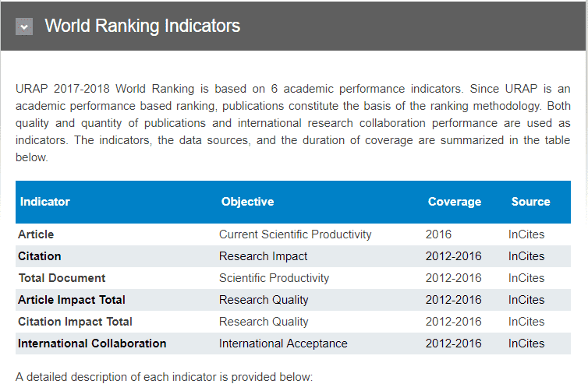Screen dimensions: 588x384
Task: Select the Indicator column header
Action: coord(45,202)
